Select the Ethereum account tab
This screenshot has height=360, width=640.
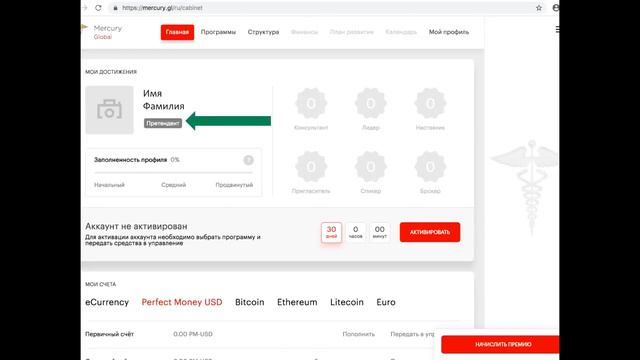297,302
